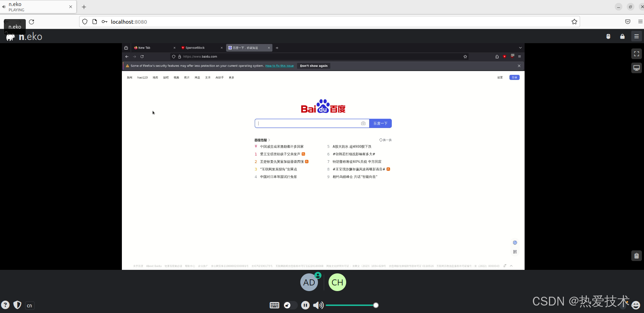This screenshot has width=644, height=313.
Task: Open hot topic 中国对日本等国试行免签
Action: tap(278, 177)
